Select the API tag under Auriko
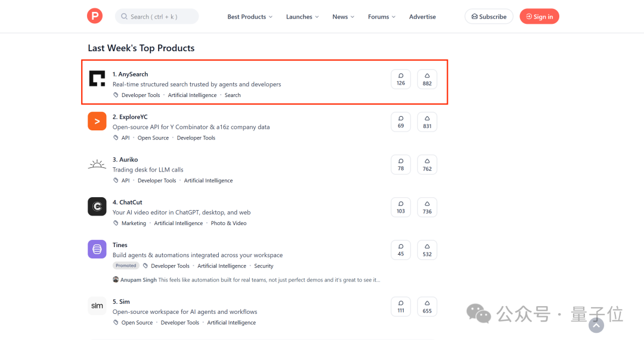The width and height of the screenshot is (644, 340). coord(126,180)
